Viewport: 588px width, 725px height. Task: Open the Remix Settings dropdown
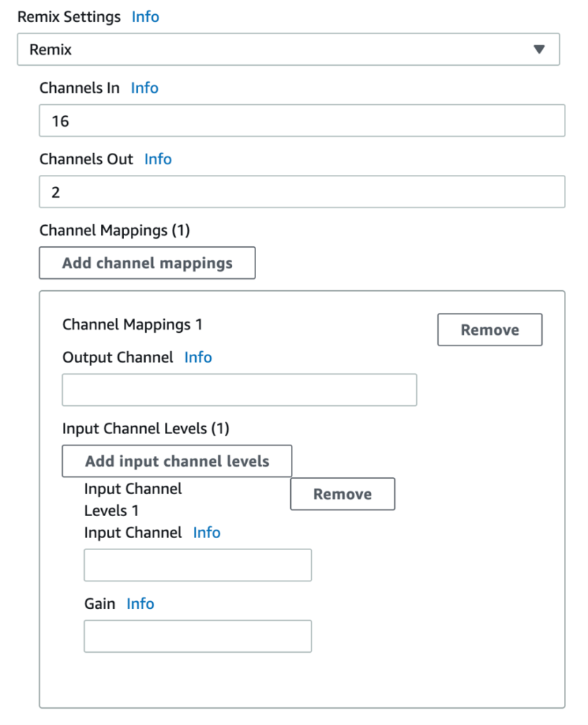[292, 50]
